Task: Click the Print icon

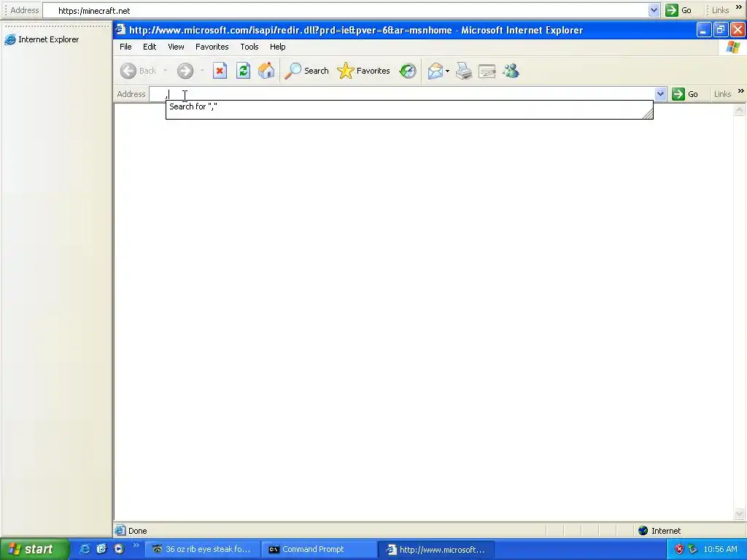Action: 463,71
